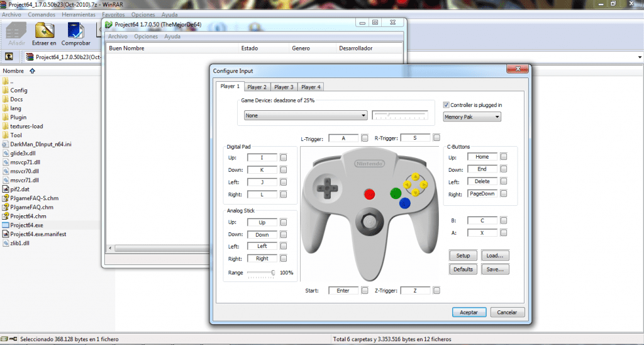Screen dimensions: 644x345
Task: Click the D-pad on controller image
Action: tap(327, 188)
